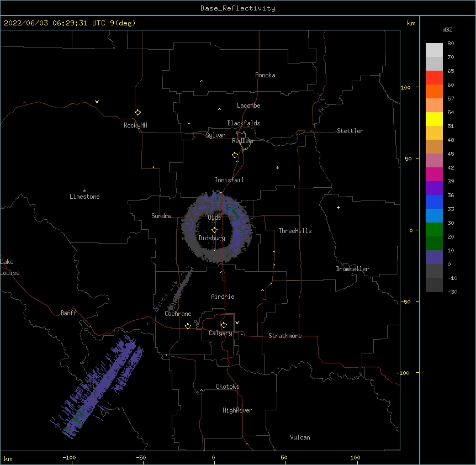
Task: Click the green 30 dBZ legend swatch
Action: tap(434, 230)
